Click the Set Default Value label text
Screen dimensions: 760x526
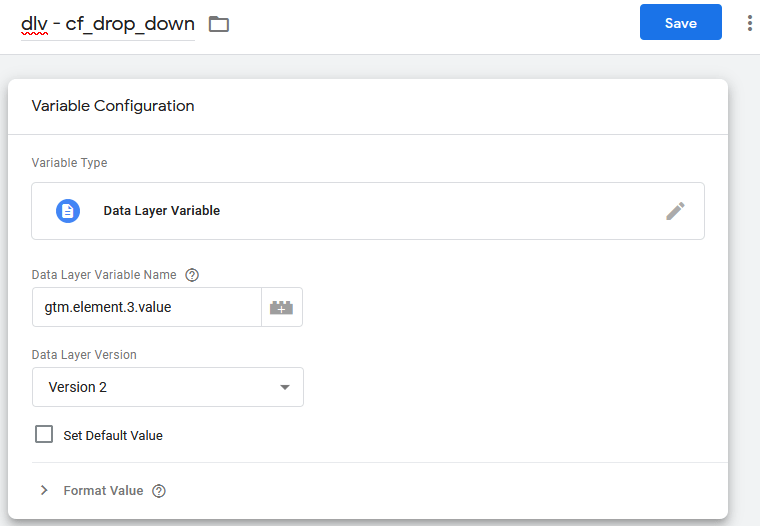tap(113, 436)
